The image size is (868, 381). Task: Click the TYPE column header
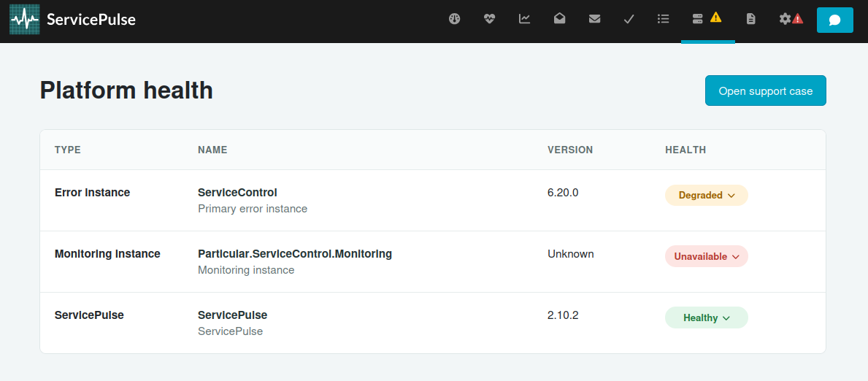(x=68, y=150)
